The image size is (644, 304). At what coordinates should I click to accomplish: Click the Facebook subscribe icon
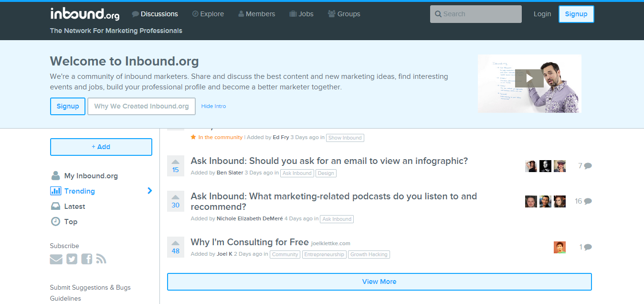(x=86, y=259)
